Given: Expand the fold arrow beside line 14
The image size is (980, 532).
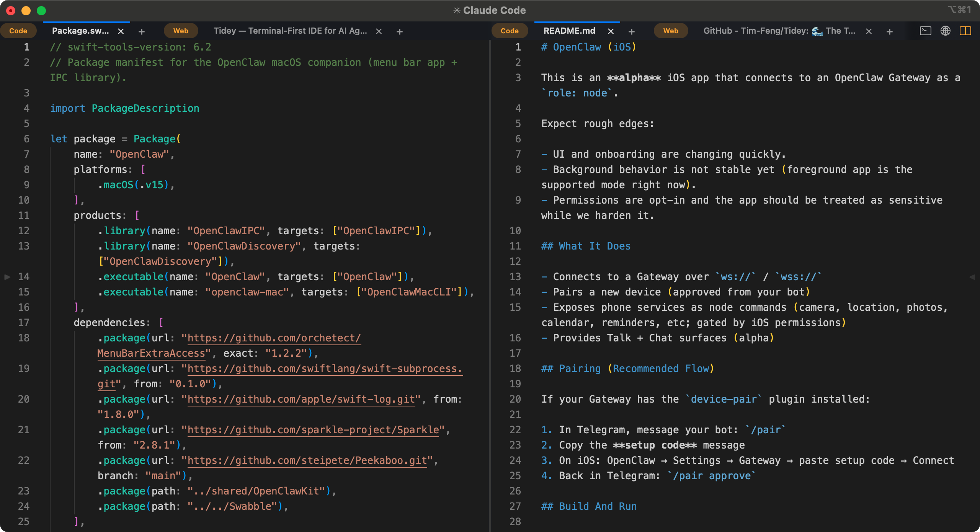Looking at the screenshot, I should [7, 277].
